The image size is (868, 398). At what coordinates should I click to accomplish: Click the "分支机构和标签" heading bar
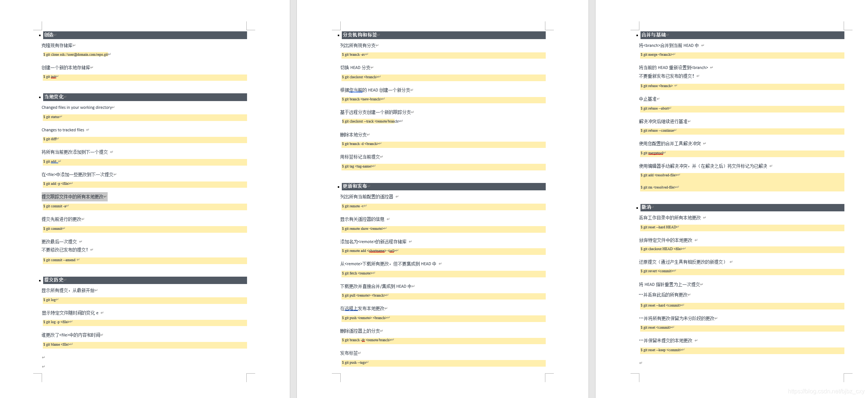(360, 35)
